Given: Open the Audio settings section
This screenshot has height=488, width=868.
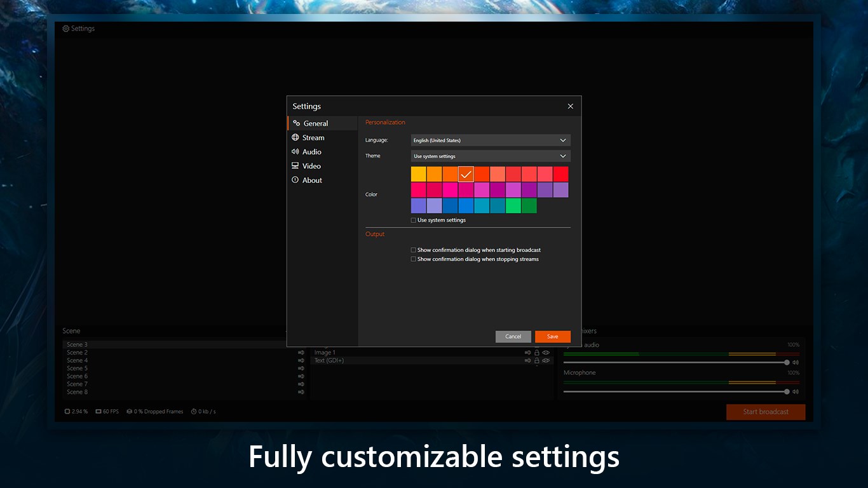Looking at the screenshot, I should 323,152.
